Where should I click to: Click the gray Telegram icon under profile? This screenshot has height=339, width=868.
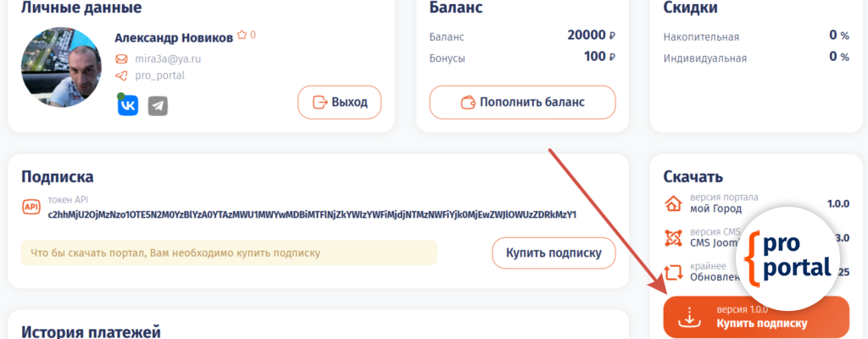[158, 105]
